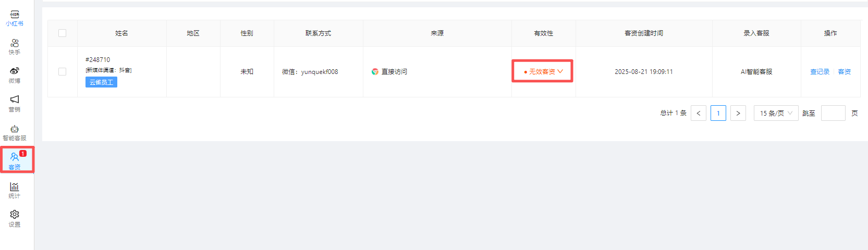Viewport: 868px width, 250px height.
Task: Open the 设置 gear icon
Action: click(15, 215)
